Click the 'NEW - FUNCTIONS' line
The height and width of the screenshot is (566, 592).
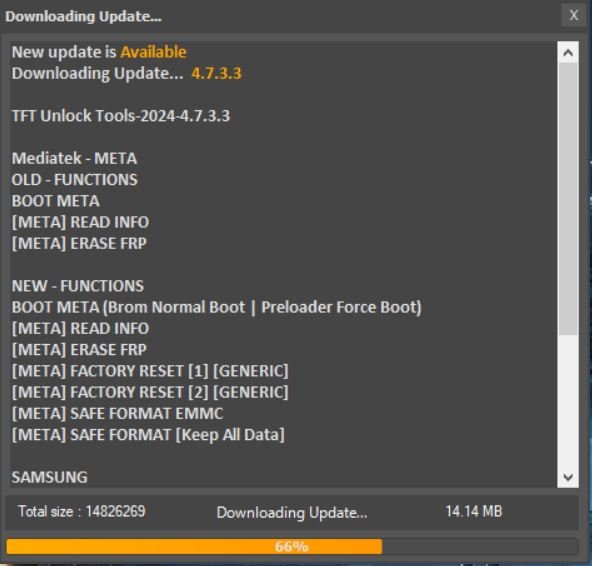coord(78,286)
